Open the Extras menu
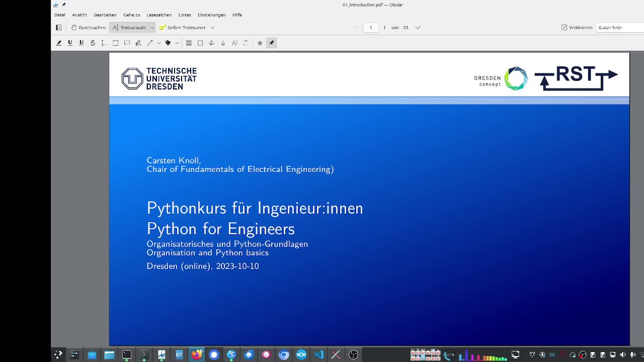Screen dimensions: 644x362 185,15
